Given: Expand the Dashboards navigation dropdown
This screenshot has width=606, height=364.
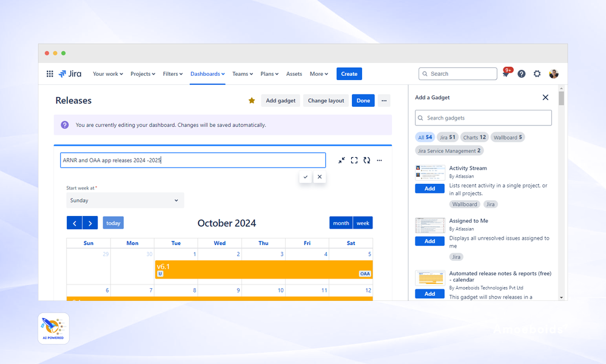Looking at the screenshot, I should (x=207, y=73).
